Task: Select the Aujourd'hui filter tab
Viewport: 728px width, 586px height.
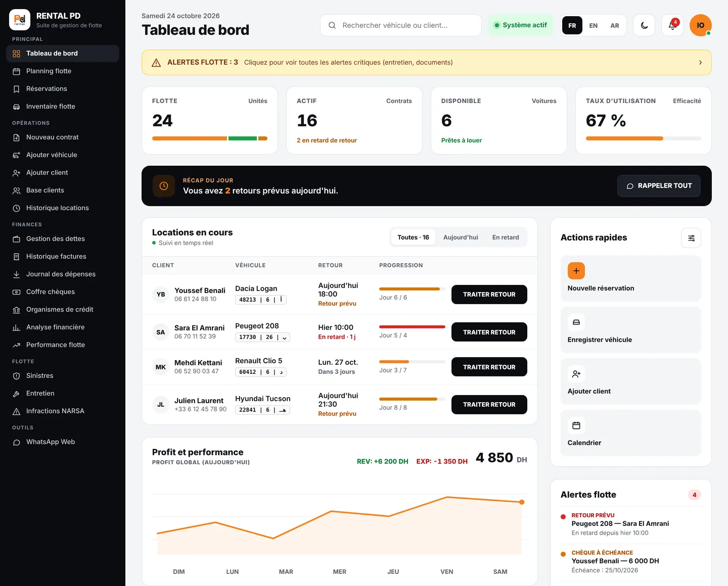Action: point(461,237)
